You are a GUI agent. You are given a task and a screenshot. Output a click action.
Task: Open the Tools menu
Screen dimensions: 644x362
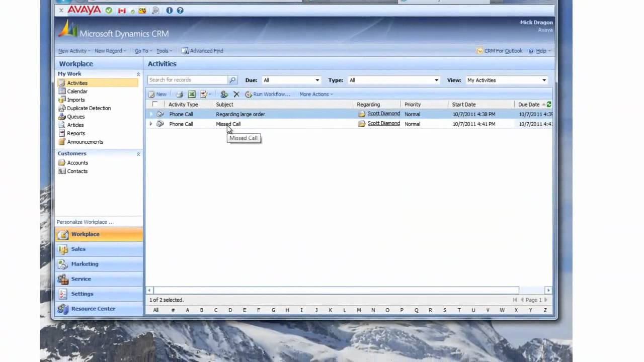164,51
